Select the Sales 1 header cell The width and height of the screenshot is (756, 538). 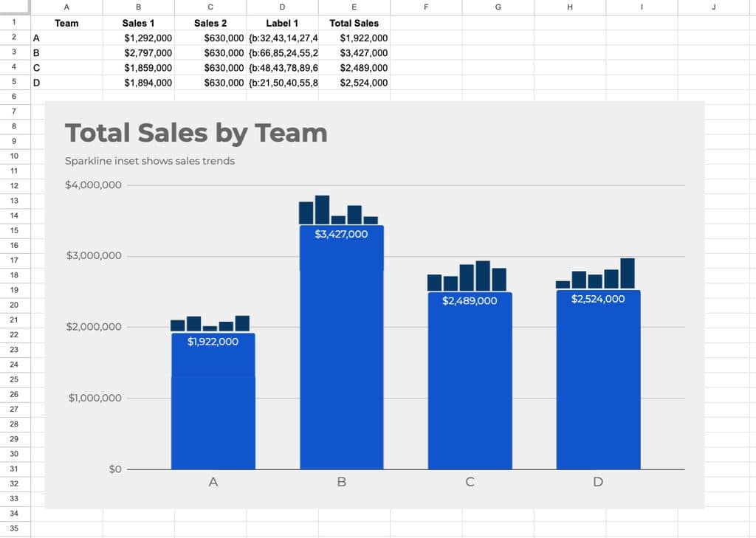138,23
